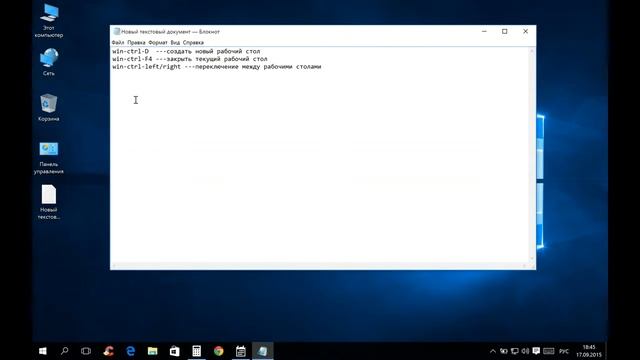This screenshot has height=360, width=640.
Task: Open File Explorer from the taskbar
Action: click(152, 351)
